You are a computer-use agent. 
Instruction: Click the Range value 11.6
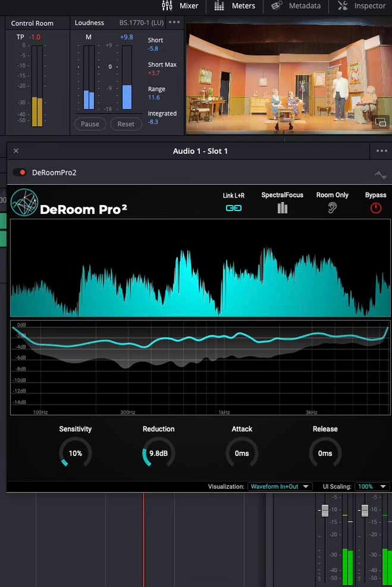coord(154,98)
